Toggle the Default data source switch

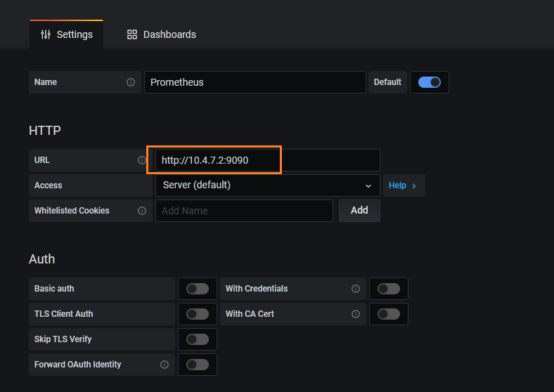click(x=429, y=82)
